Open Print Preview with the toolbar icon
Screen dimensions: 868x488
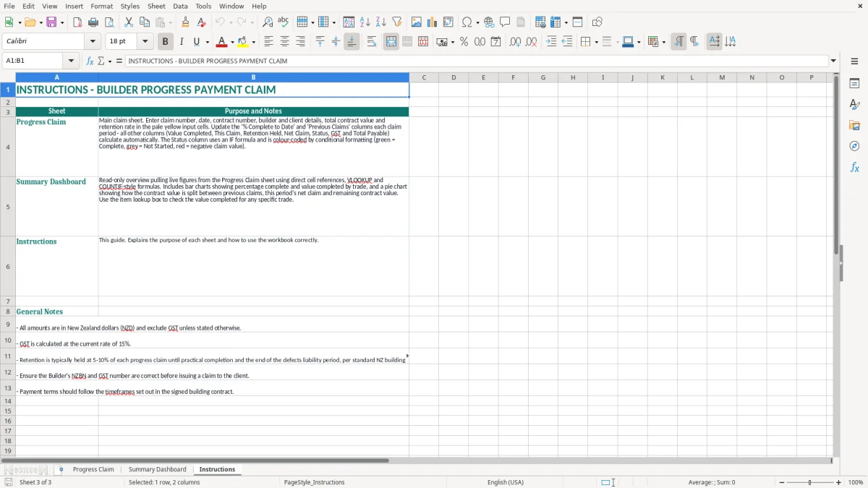pos(109,22)
